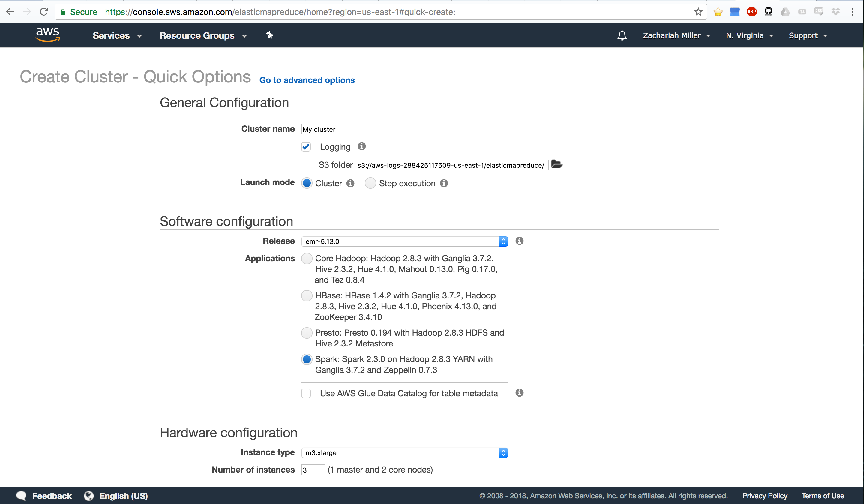Viewport: 864px width, 504px height.
Task: Click the CSS extension icon
Action: click(x=819, y=12)
